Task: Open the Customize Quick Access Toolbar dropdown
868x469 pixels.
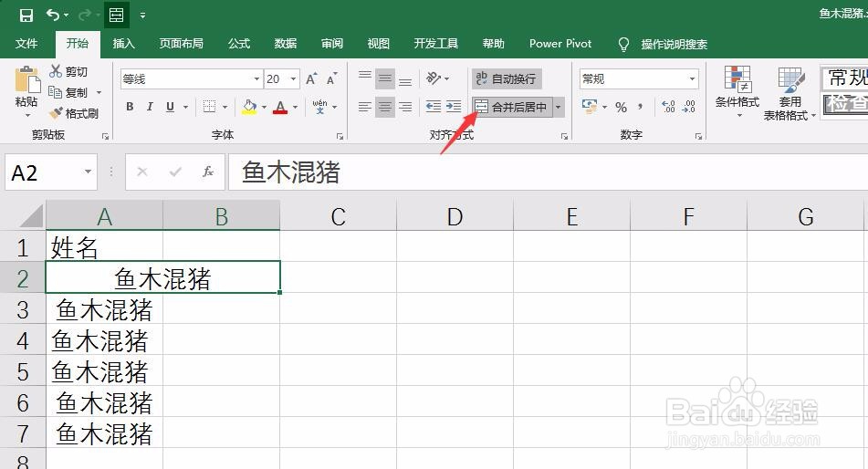Action: 142,16
